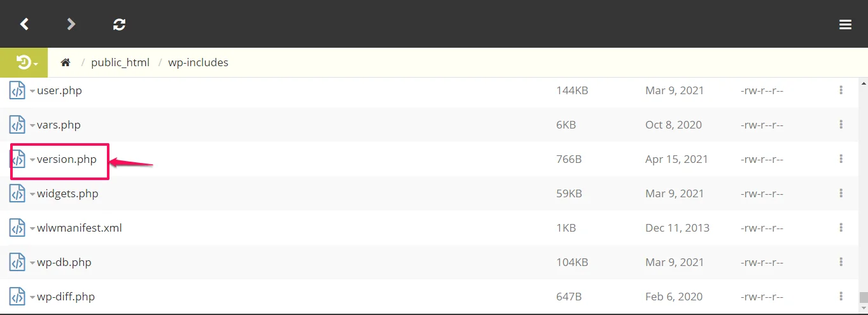Expand the dropdown arrow beside wp-diff.php
The image size is (868, 315).
pyautogui.click(x=32, y=297)
